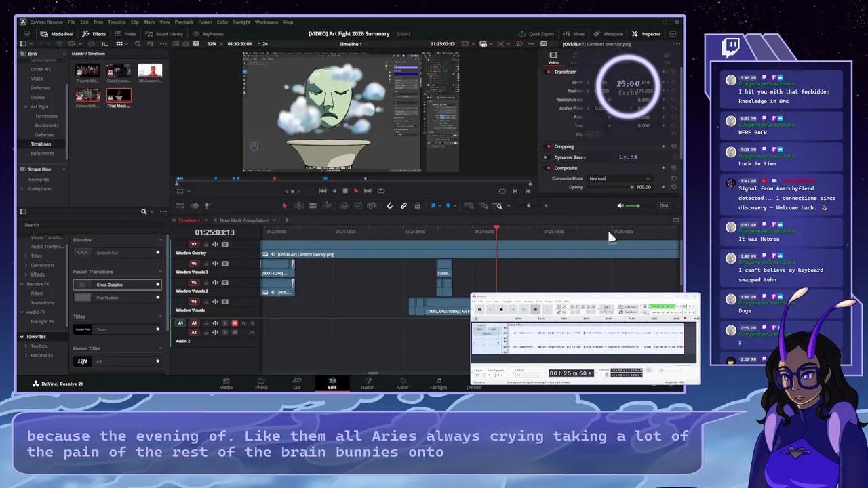Reset the Opacity value in Inspector

pos(673,187)
